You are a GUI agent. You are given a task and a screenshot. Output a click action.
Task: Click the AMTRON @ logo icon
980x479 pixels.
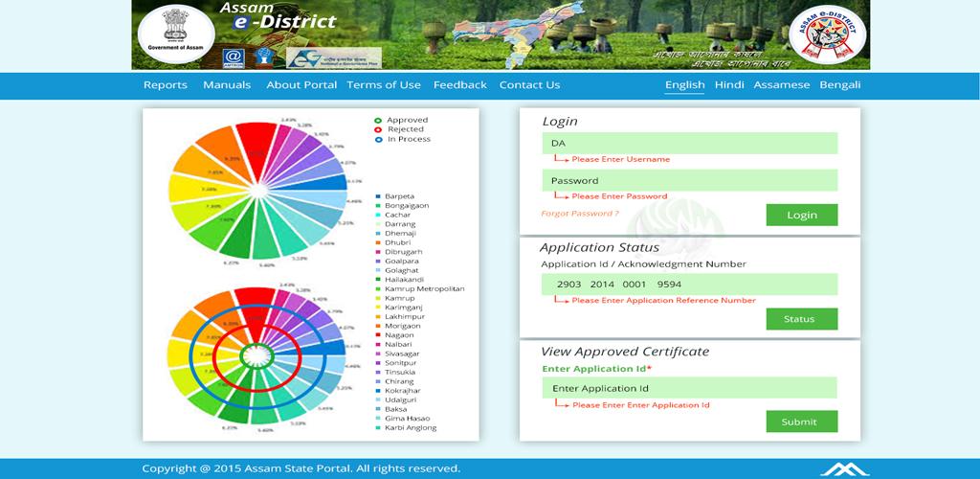(234, 58)
